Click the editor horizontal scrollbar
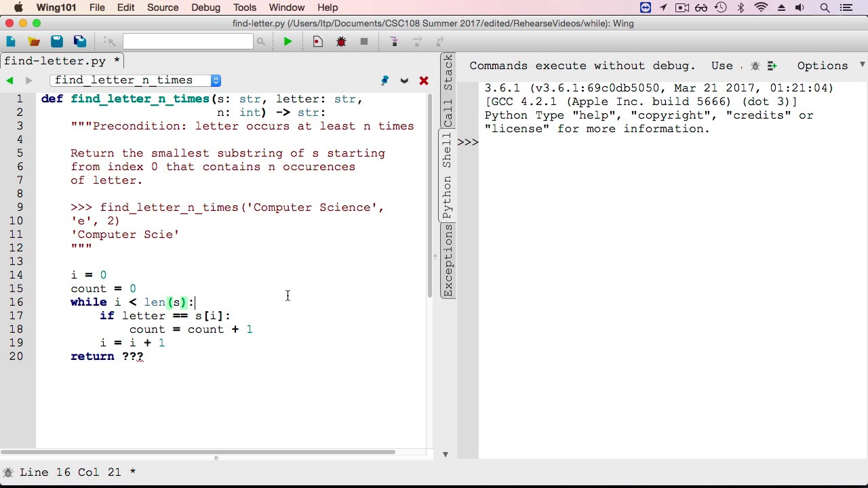This screenshot has width=868, height=488. 198,452
